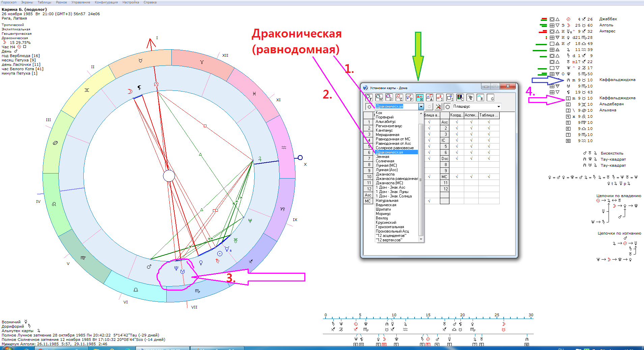Image resolution: width=644 pixels, height=350 pixels.
Task: Click the Аспек... column header
Action: 471,115
